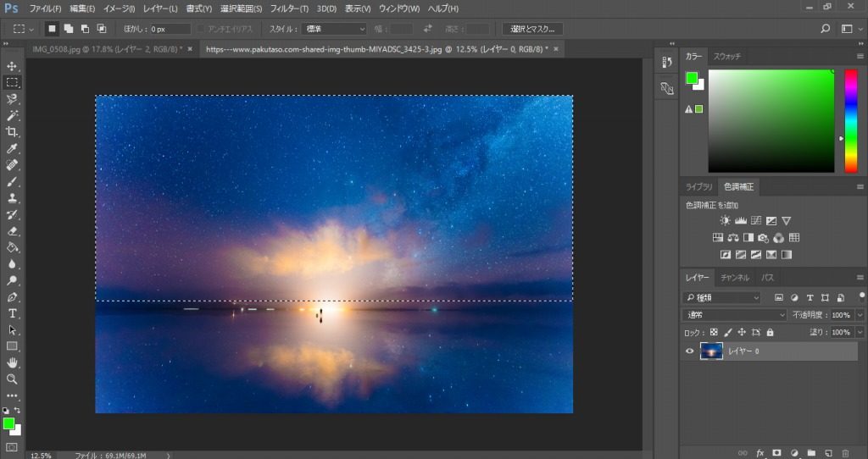Hide レイヤー 0 with the eye icon

click(689, 351)
